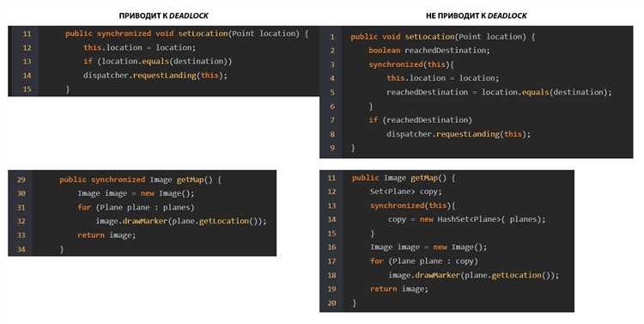
Task: Click the 'return image;' line numbered 33
Action: click(106, 235)
